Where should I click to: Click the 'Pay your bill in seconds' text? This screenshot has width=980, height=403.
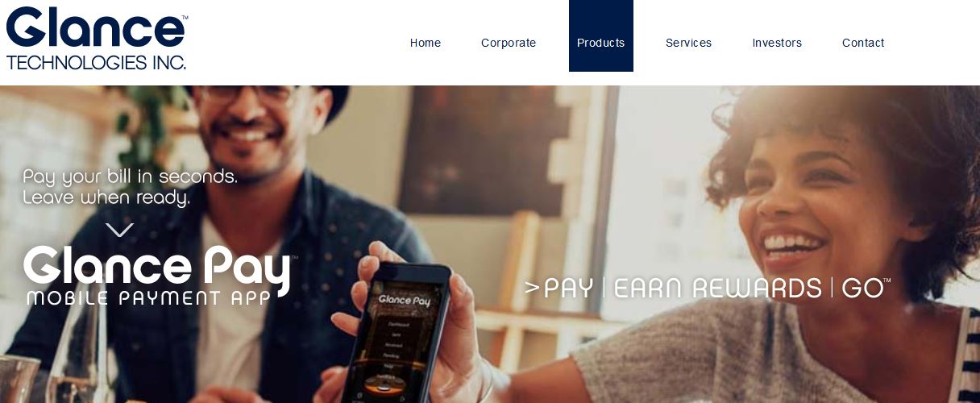[x=131, y=177]
